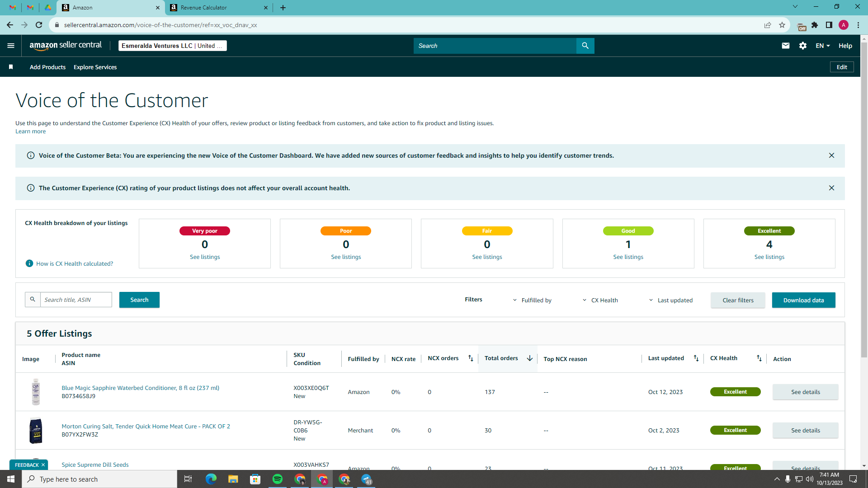Open File Explorer from the taskbar
This screenshot has width=868, height=488.
click(x=233, y=479)
